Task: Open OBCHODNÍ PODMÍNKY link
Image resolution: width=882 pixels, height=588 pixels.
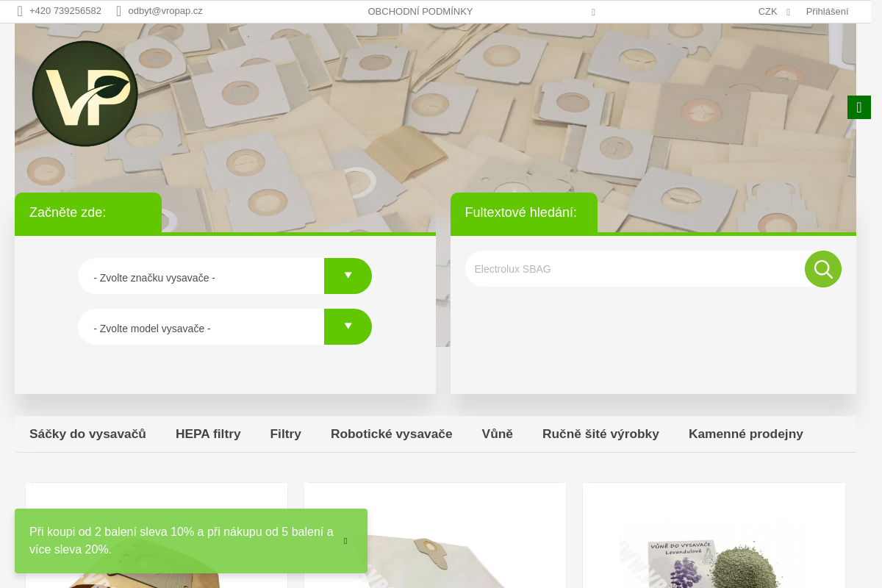Action: [x=420, y=11]
